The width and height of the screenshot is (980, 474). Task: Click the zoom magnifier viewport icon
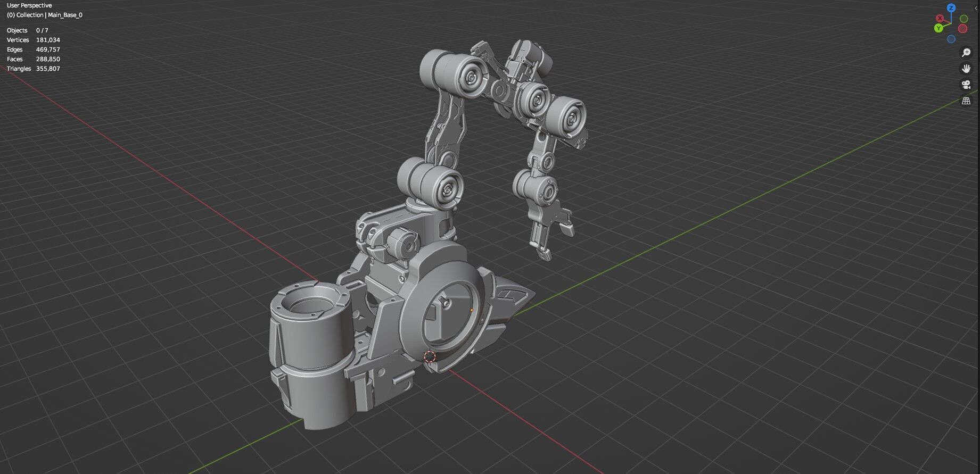pyautogui.click(x=966, y=53)
